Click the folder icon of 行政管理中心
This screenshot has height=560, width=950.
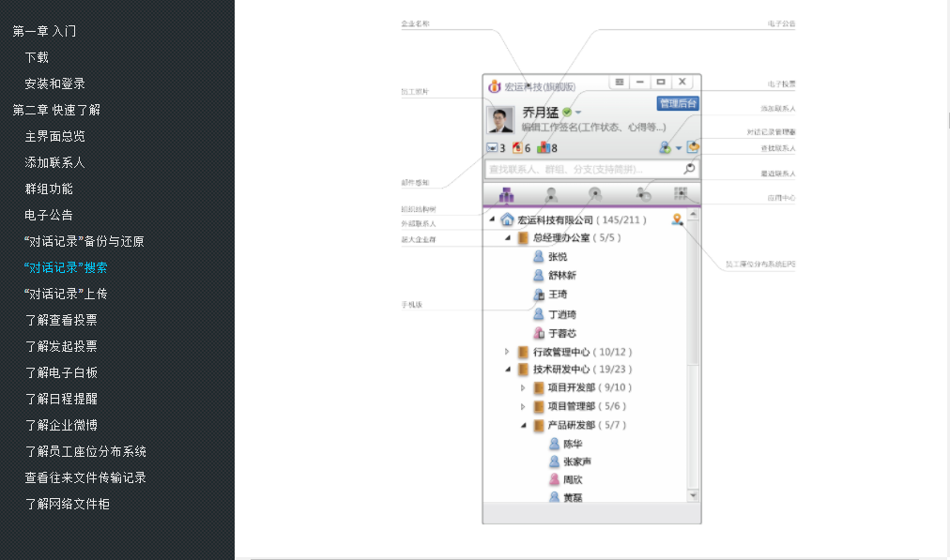[x=523, y=352]
